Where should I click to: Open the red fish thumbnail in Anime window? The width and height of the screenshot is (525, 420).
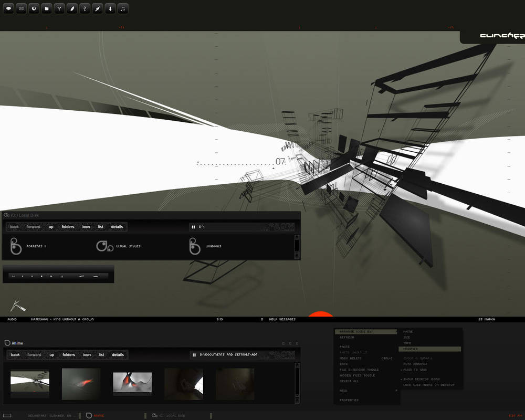pyautogui.click(x=81, y=384)
